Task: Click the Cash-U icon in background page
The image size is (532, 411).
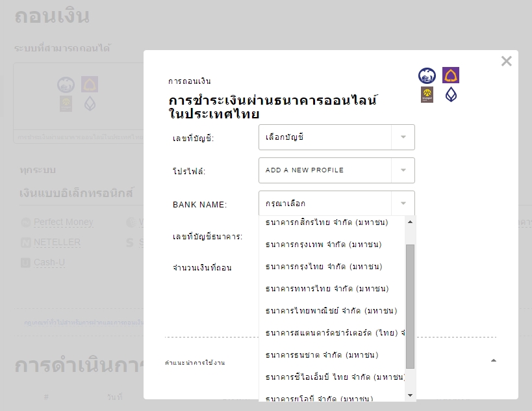Action: [x=26, y=263]
